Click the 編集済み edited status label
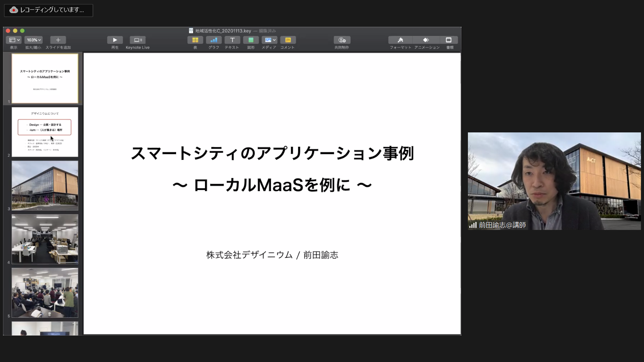Screen dimensions: 644x362 267,31
